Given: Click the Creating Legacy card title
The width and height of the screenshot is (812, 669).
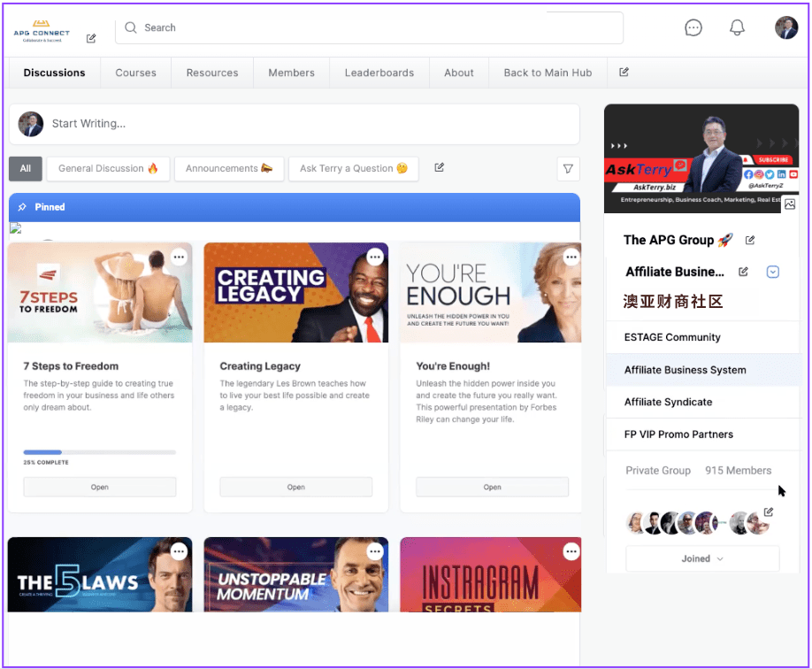Looking at the screenshot, I should click(x=260, y=366).
